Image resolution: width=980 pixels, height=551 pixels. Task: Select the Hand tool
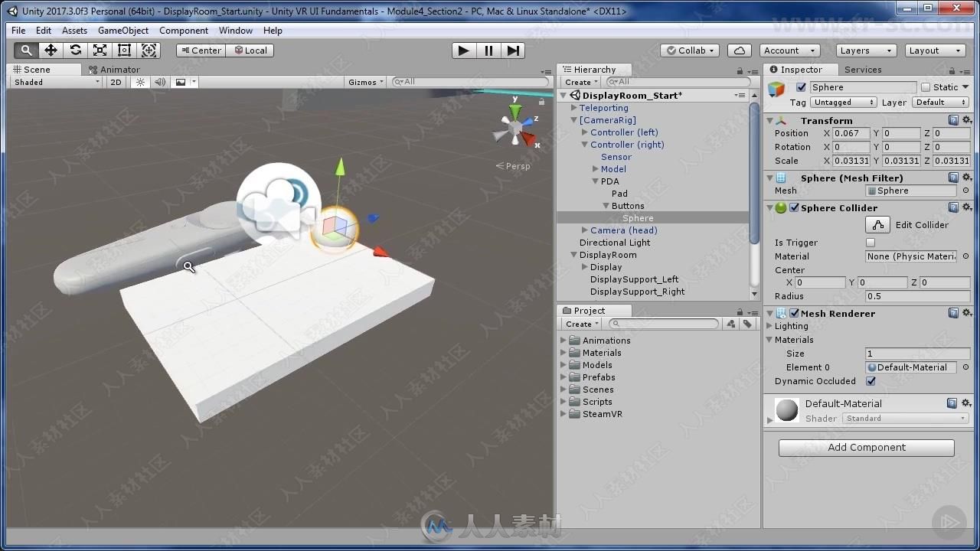pos(26,51)
